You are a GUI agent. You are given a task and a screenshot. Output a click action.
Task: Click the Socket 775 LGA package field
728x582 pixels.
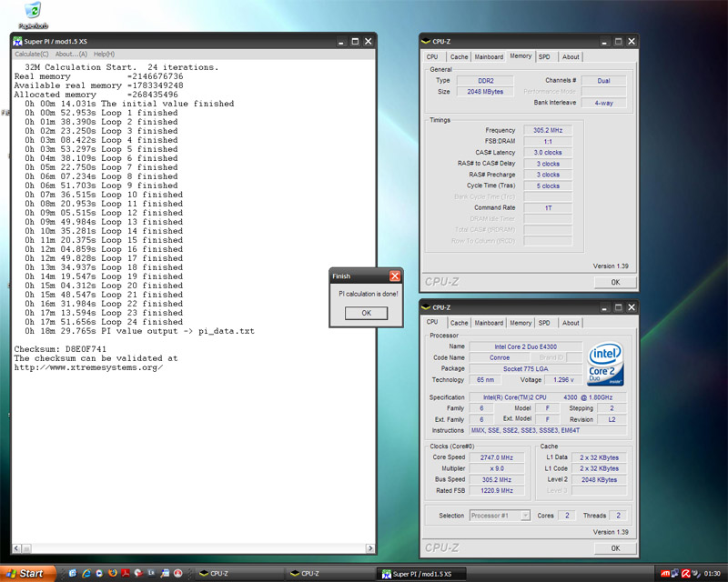526,368
